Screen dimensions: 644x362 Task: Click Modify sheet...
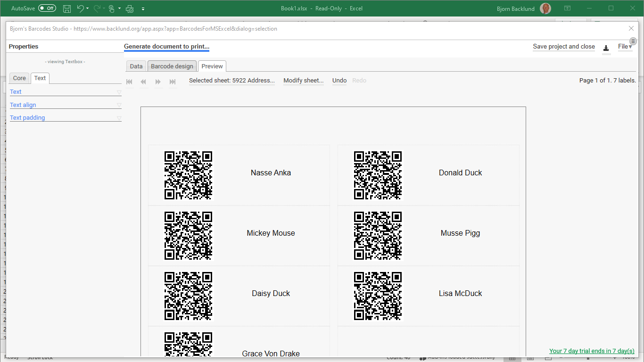click(x=304, y=81)
